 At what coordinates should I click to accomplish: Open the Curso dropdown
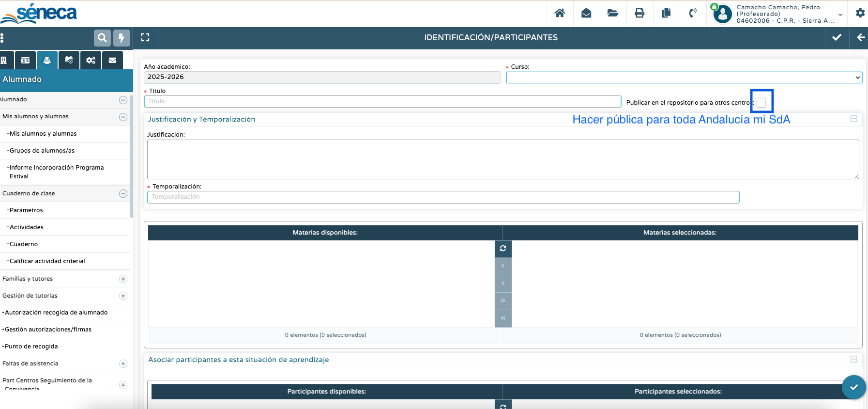click(684, 78)
